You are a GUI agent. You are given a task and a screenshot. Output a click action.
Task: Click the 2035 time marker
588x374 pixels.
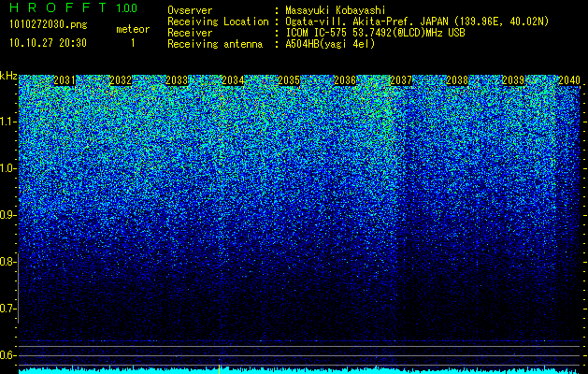(x=289, y=80)
